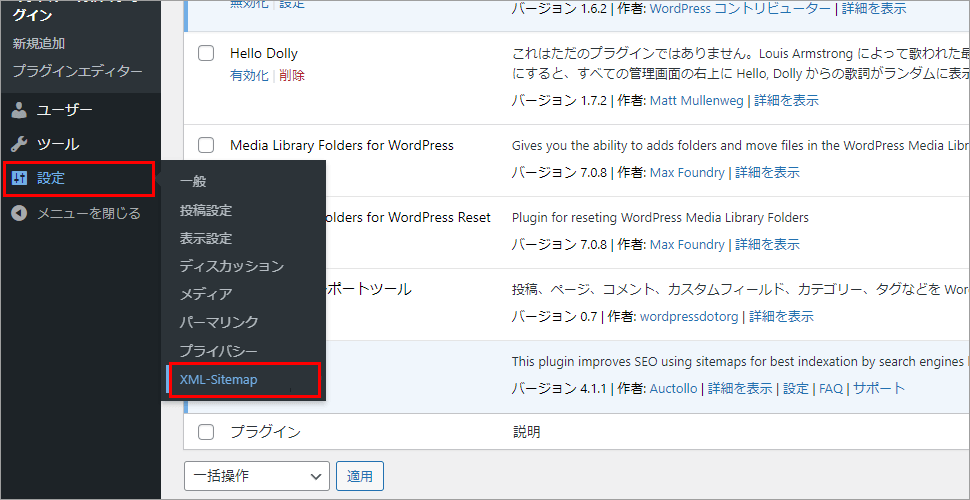
Task: Open the WordPress コントリビューター author link
Action: pyautogui.click(x=740, y=8)
